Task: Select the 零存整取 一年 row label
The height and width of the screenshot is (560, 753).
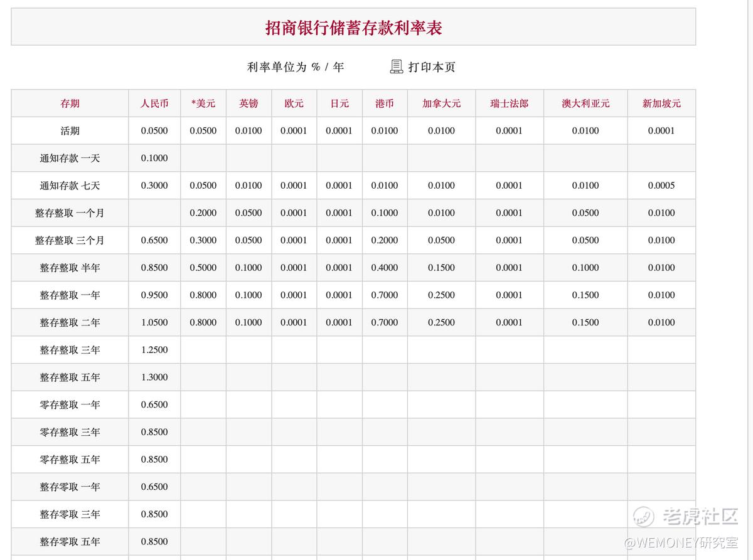Action: point(70,404)
